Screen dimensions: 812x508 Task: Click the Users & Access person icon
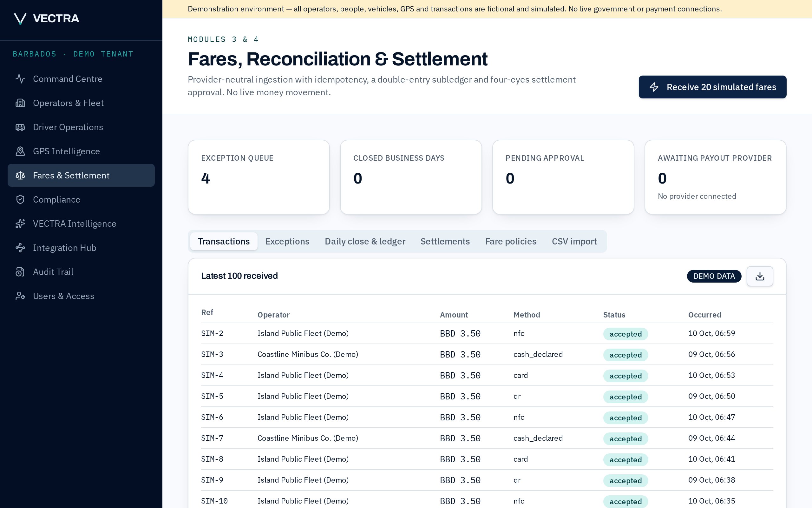(20, 296)
